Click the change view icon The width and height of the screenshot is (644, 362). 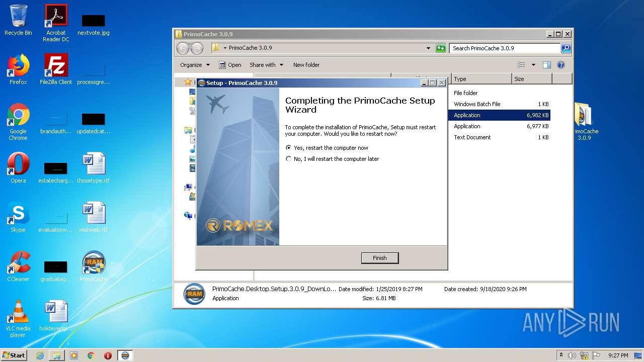521,65
